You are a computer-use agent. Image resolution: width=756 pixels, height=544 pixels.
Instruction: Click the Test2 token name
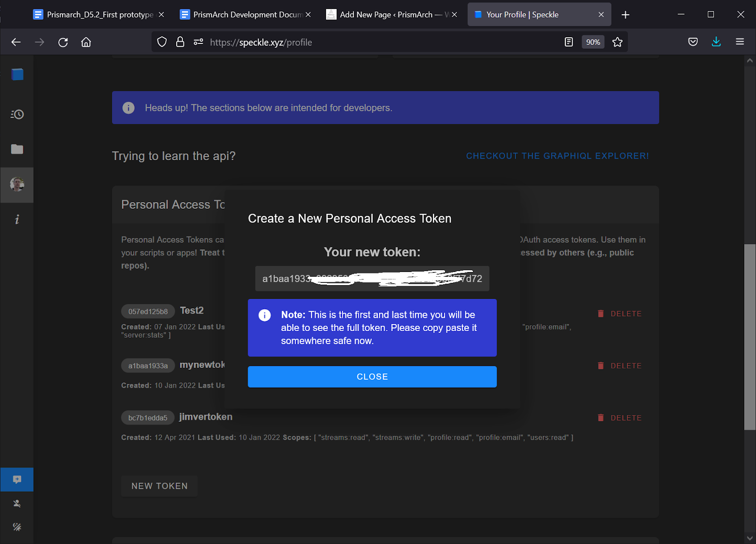pos(192,310)
